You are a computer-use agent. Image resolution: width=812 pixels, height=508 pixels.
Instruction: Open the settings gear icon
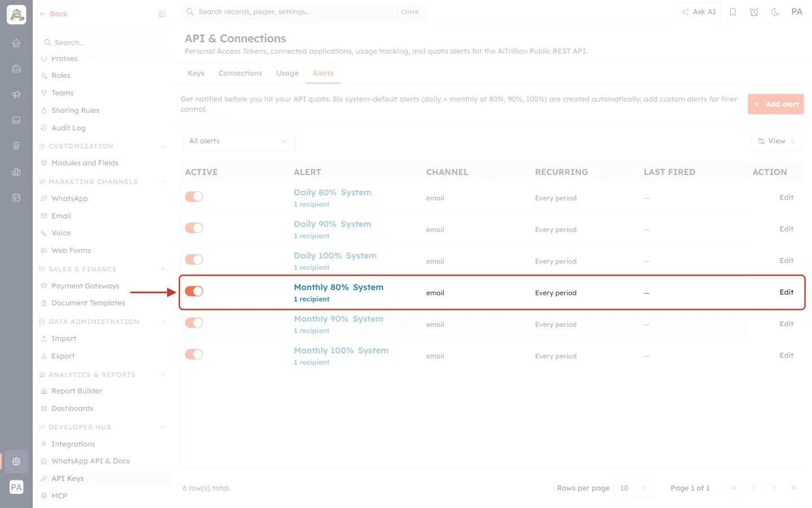16,461
